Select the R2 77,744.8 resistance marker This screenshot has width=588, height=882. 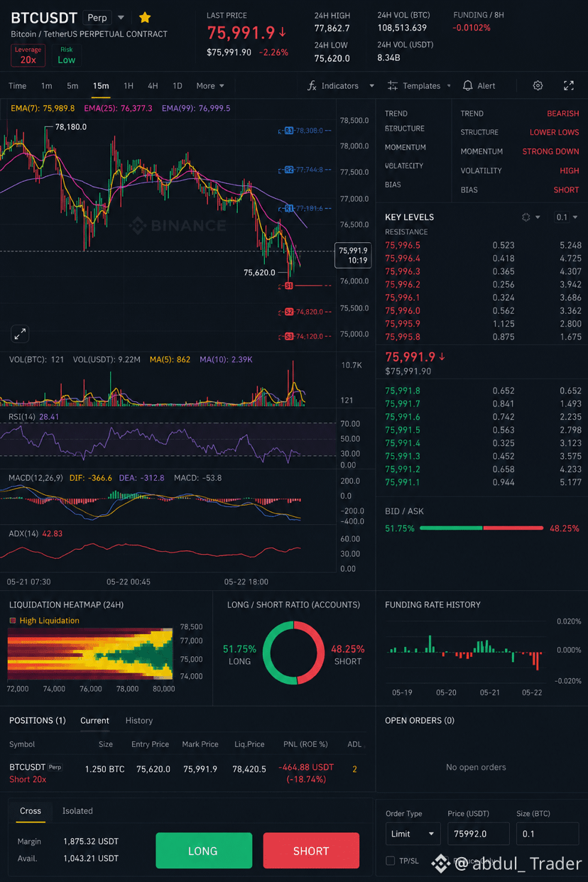point(303,170)
